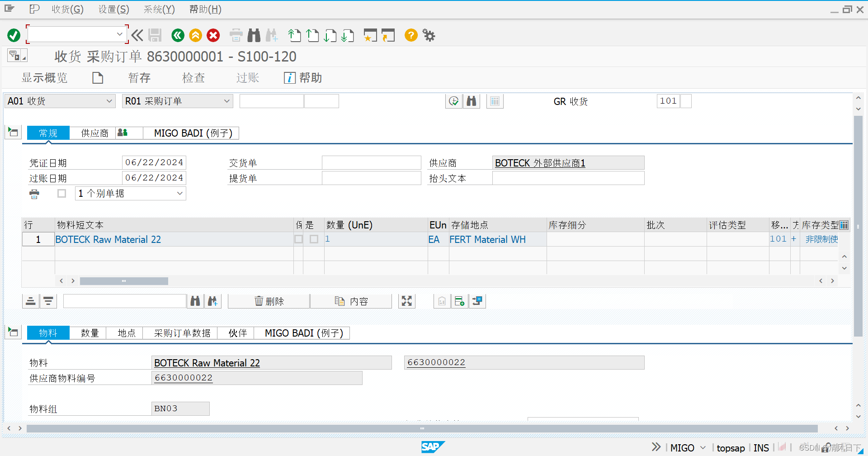
Task: Click the green Back arrow icon
Action: click(178, 35)
